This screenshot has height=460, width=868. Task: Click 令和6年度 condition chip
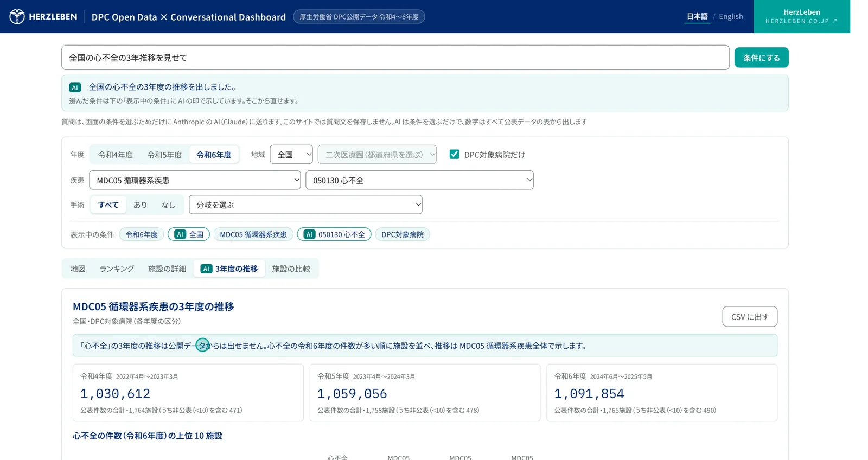coord(142,234)
